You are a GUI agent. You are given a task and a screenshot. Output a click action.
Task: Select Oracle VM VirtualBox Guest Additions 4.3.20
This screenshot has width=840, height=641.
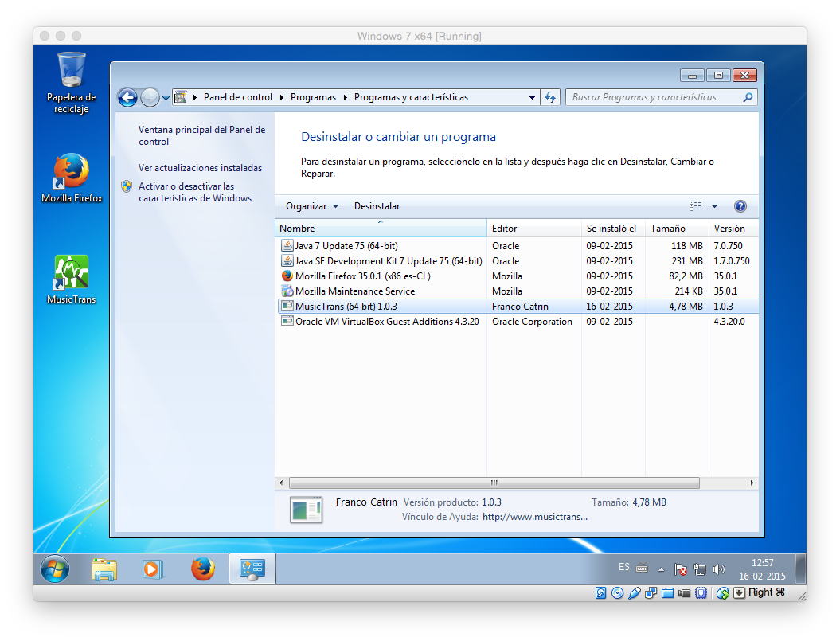pyautogui.click(x=518, y=322)
